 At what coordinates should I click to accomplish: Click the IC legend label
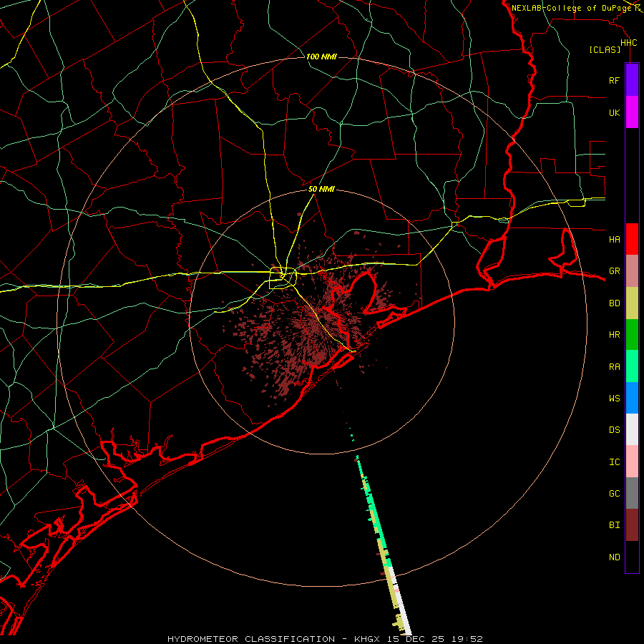click(614, 462)
